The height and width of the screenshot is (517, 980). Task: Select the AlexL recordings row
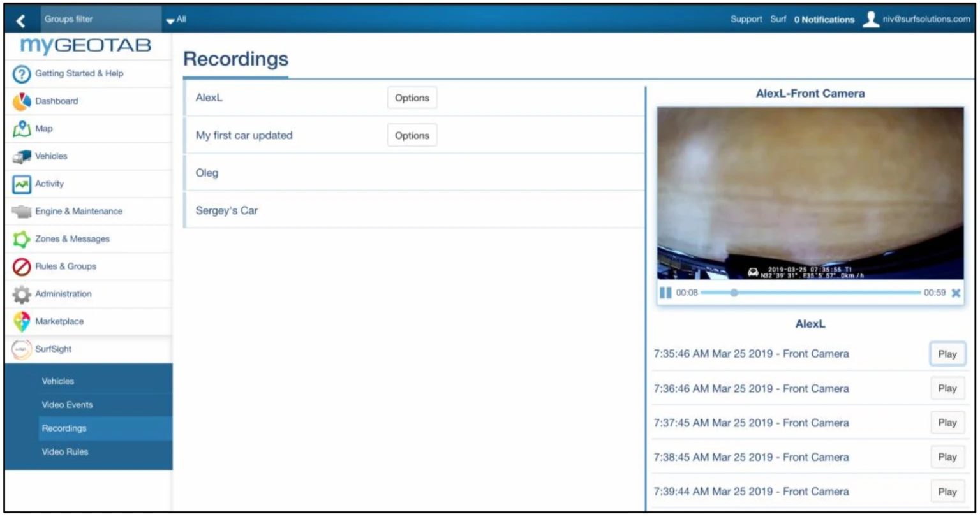pos(414,98)
